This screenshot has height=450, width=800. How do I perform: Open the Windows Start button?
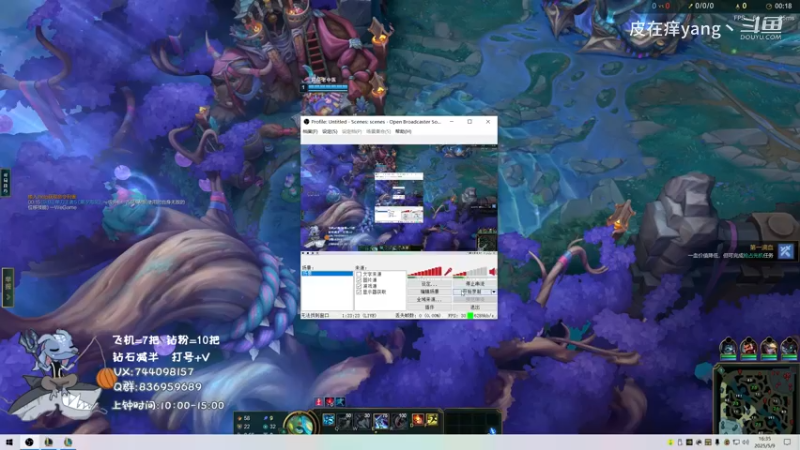pos(9,442)
